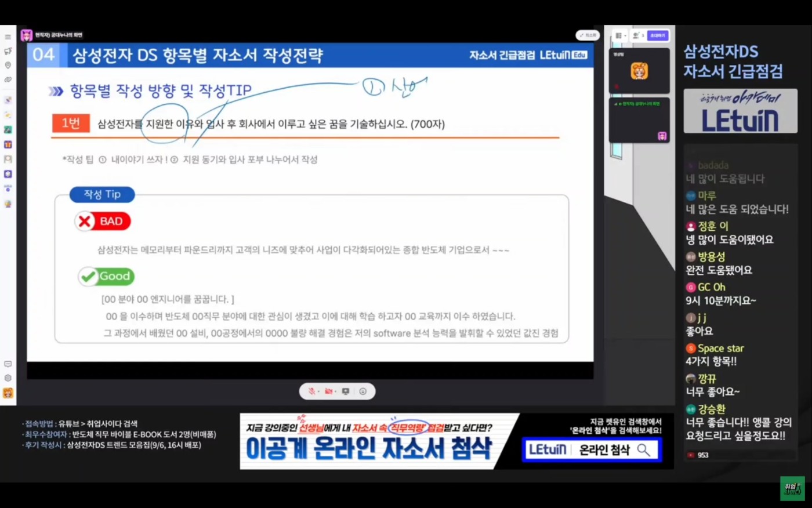Open the gift box app icon in sidebar

8,144
